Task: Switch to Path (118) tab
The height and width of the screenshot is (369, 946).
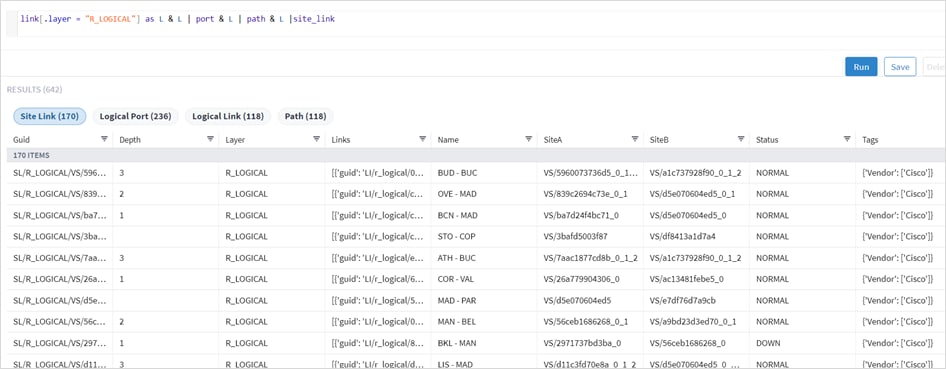Action: 305,116
